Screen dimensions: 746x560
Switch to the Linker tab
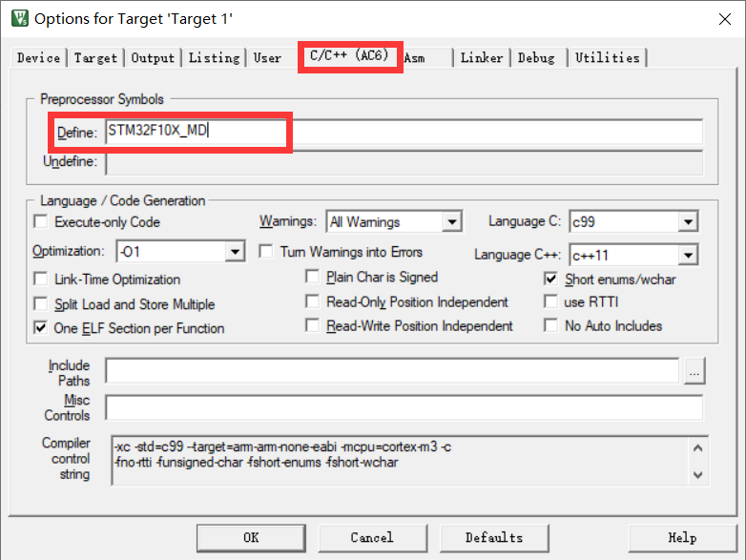click(482, 58)
